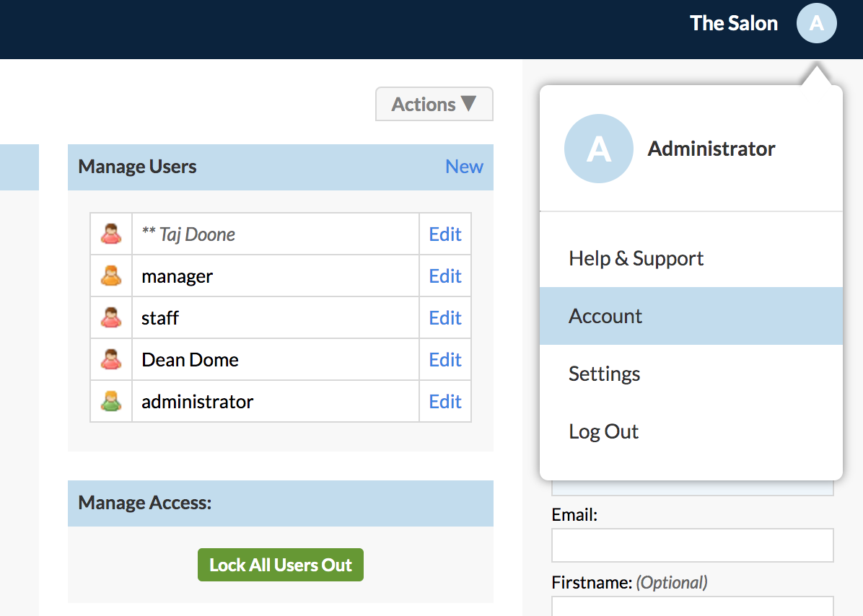Click the user icon beside manager
Screen dimensions: 863x616
(111, 276)
